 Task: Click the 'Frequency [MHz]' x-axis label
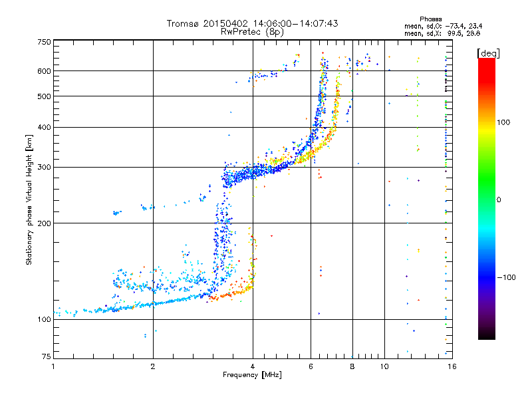point(252,375)
